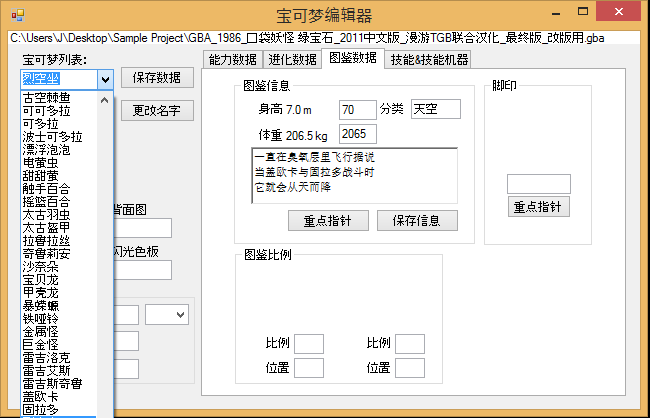Select 雷吉洛克 in the list
Screen dimensions: 650x418
pyautogui.click(x=59, y=357)
